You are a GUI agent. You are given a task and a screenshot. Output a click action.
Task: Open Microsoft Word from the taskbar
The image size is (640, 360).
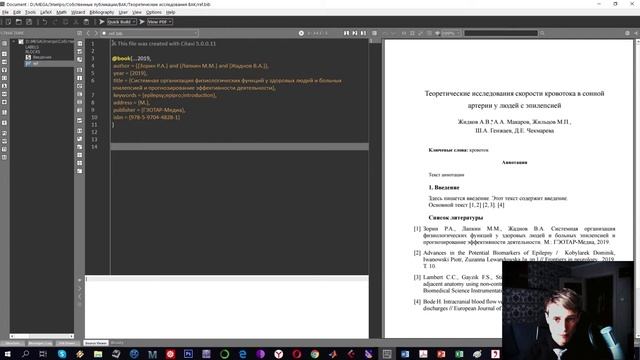(405, 354)
